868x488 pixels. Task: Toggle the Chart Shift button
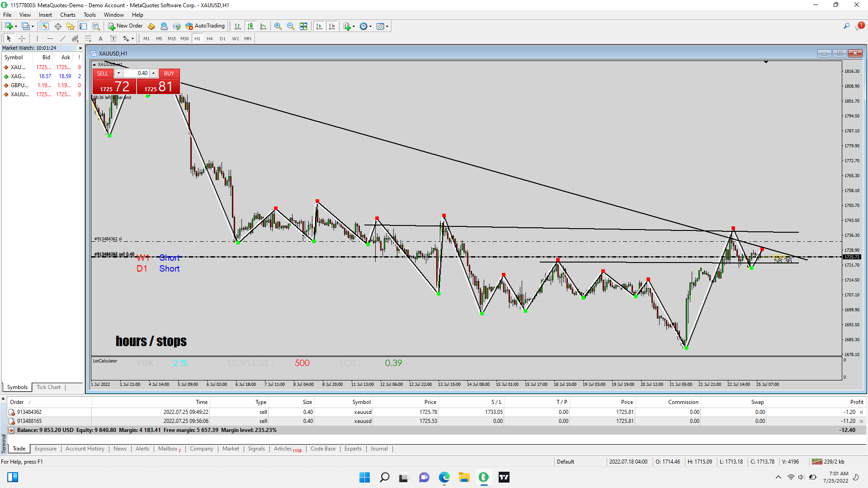tap(332, 26)
